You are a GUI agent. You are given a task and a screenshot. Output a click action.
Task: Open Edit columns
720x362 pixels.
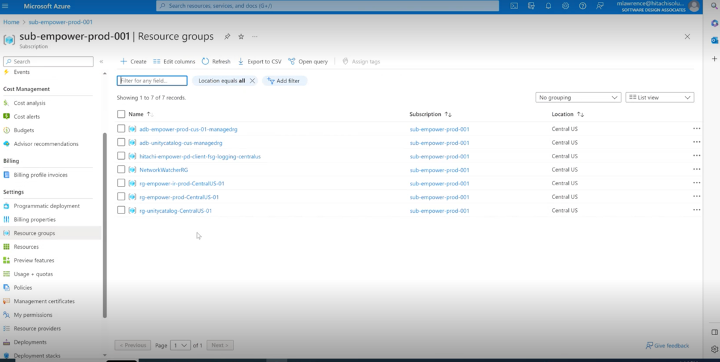[x=174, y=61]
